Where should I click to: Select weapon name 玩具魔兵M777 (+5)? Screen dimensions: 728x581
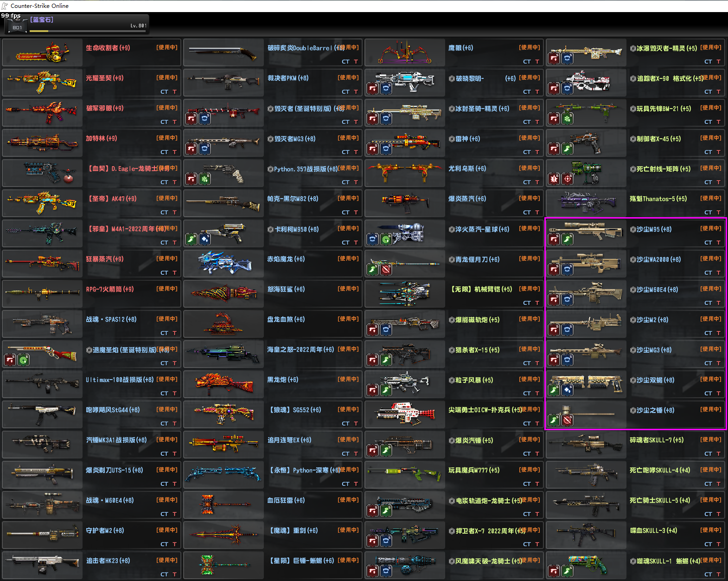[x=474, y=470]
